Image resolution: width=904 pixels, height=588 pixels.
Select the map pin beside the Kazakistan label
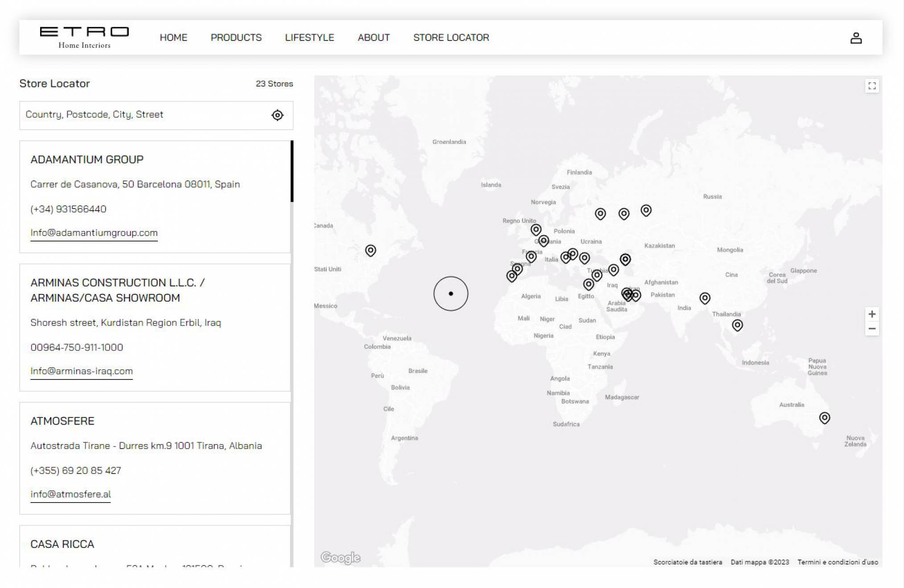pos(625,259)
